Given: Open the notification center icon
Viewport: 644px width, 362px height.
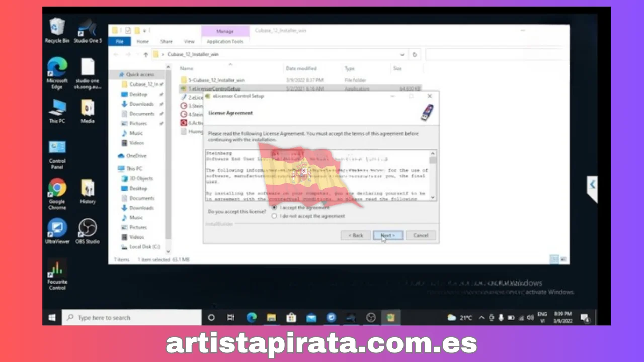Looking at the screenshot, I should pyautogui.click(x=585, y=318).
